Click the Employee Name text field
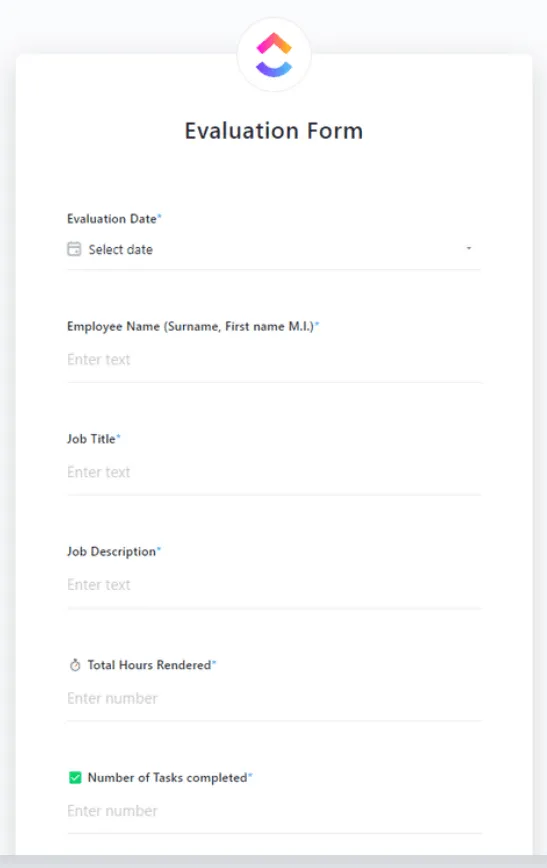This screenshot has width=547, height=868. coord(274,360)
